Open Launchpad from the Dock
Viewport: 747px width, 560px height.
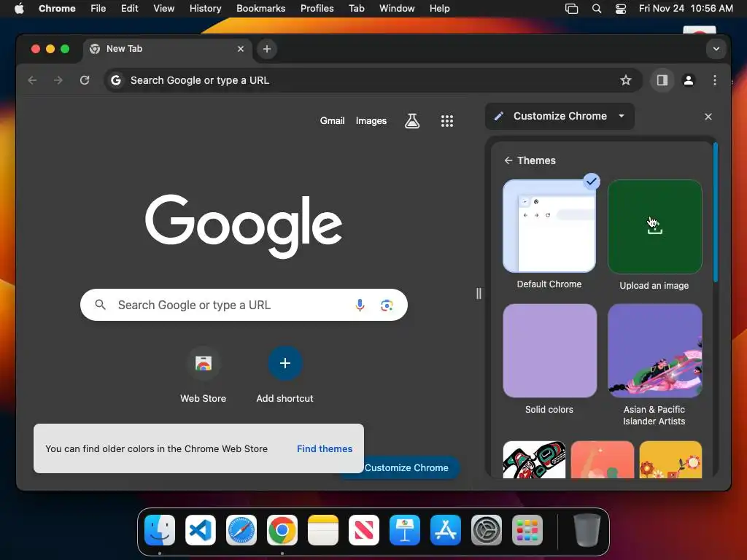(x=527, y=530)
